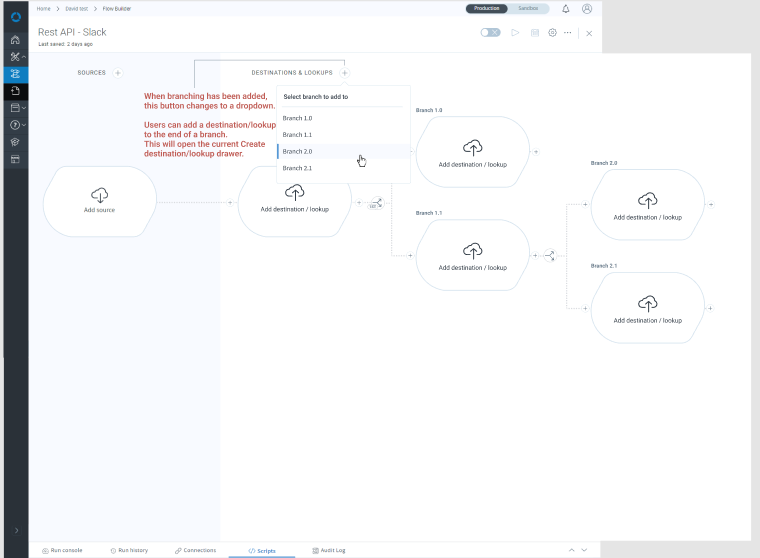Click the plus icon next to Sources
This screenshot has height=558, width=760.
118,73
